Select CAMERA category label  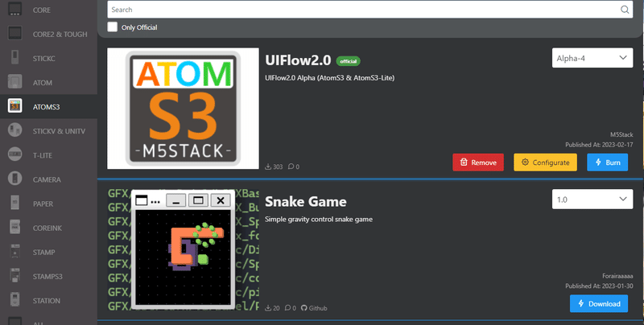pyautogui.click(x=47, y=179)
